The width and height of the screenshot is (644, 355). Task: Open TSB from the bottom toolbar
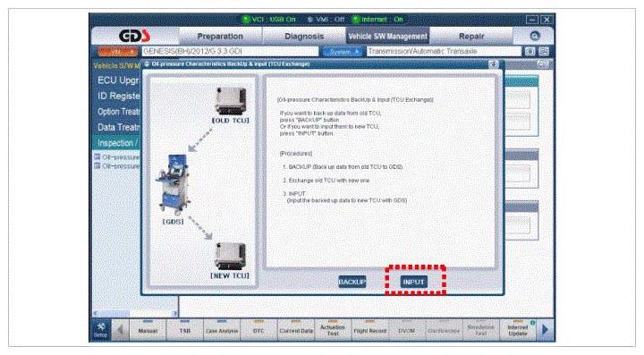click(185, 330)
